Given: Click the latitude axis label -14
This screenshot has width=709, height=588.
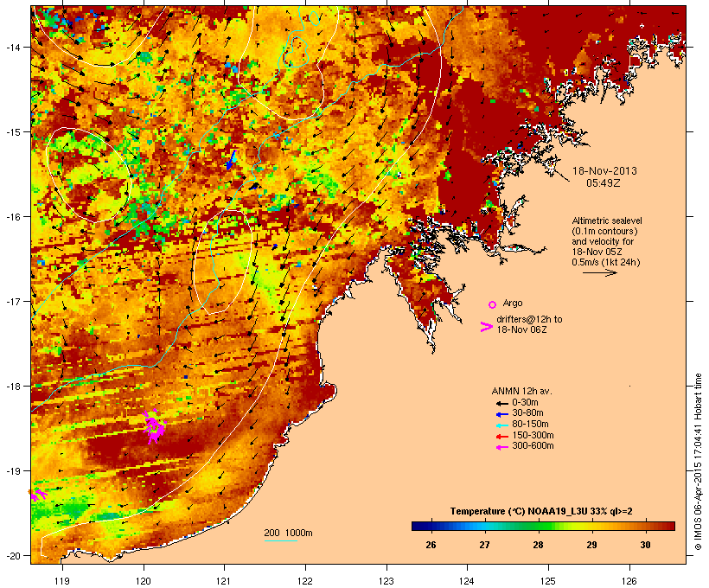Looking at the screenshot, I should pyautogui.click(x=12, y=47).
